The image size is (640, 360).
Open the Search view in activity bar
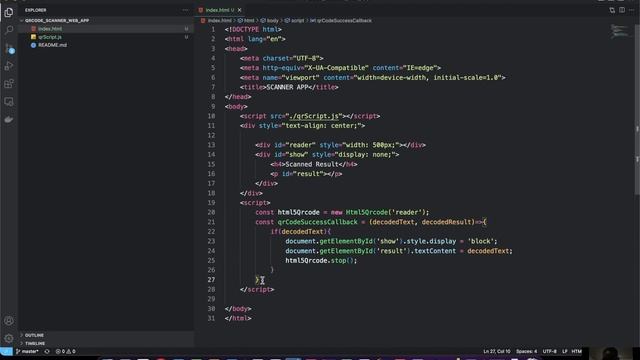(9, 30)
